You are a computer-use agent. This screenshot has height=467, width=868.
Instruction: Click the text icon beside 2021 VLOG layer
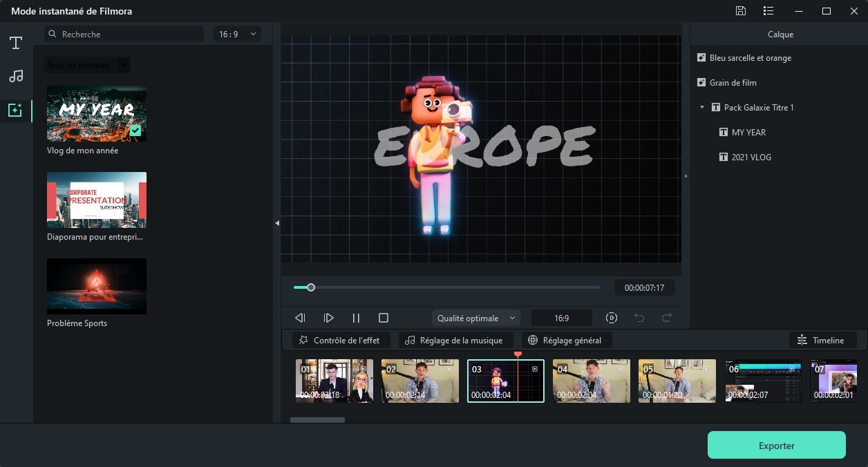[724, 158]
